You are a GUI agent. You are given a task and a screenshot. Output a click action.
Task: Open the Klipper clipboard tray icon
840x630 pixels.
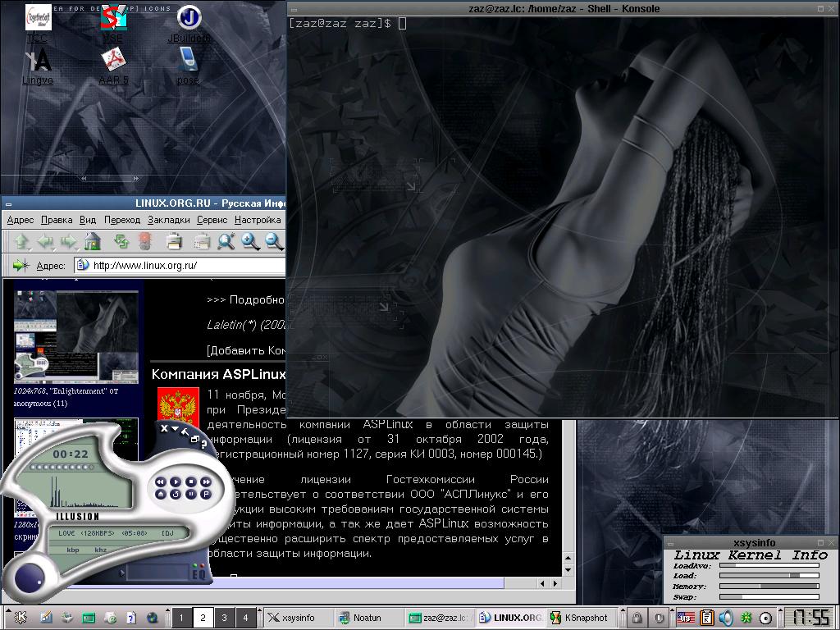(x=706, y=618)
